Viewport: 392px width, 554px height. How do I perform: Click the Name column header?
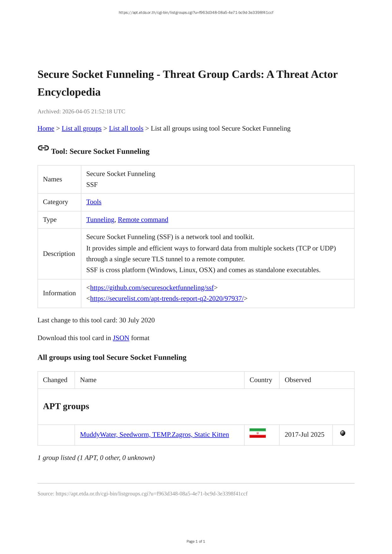[88, 380]
